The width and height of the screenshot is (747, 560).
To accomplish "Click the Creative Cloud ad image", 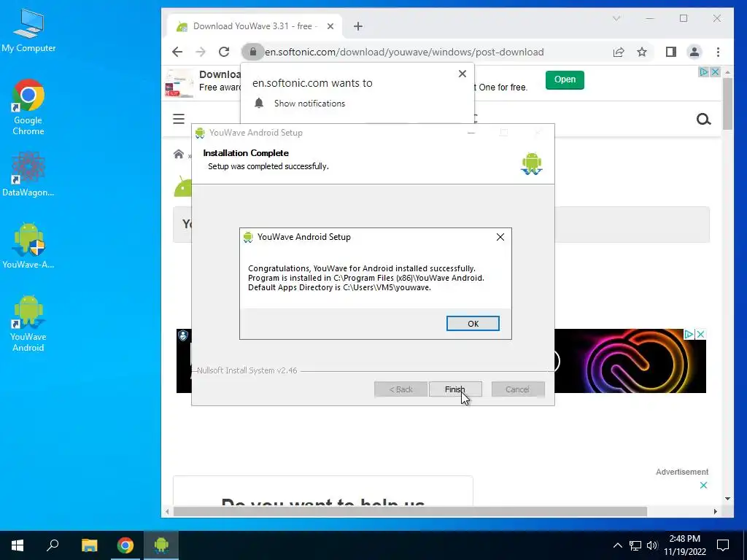I will [x=630, y=361].
